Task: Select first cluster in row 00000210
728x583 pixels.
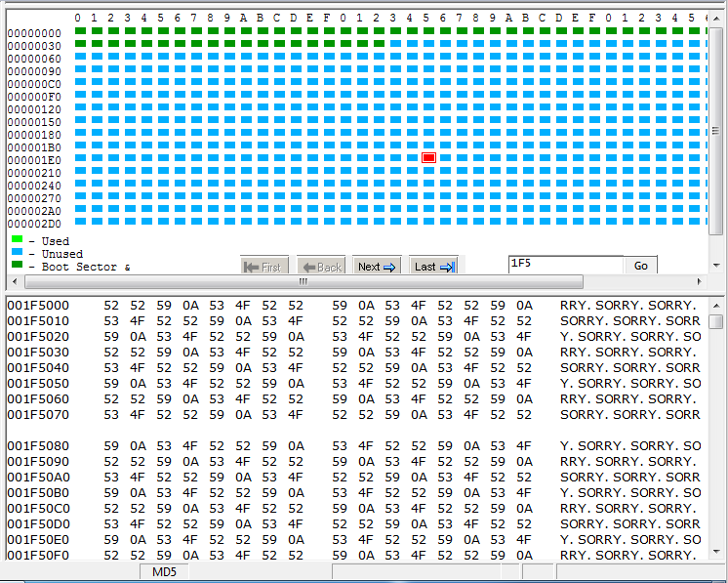Action: click(x=81, y=171)
